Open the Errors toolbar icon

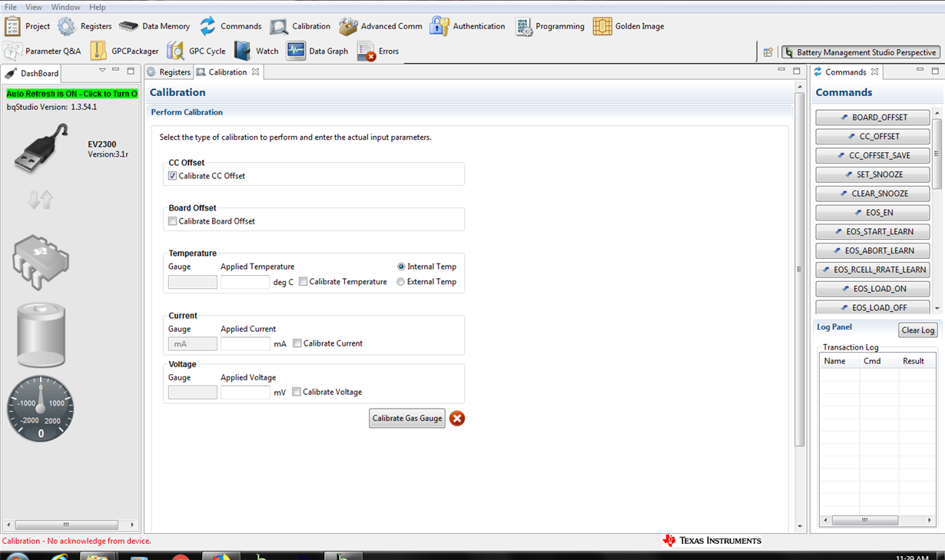click(366, 51)
